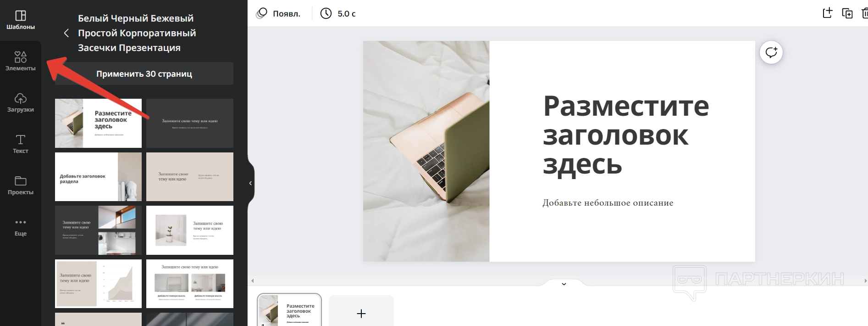Open the Еще more options tab
Image resolution: width=868 pixels, height=326 pixels.
pyautogui.click(x=20, y=227)
